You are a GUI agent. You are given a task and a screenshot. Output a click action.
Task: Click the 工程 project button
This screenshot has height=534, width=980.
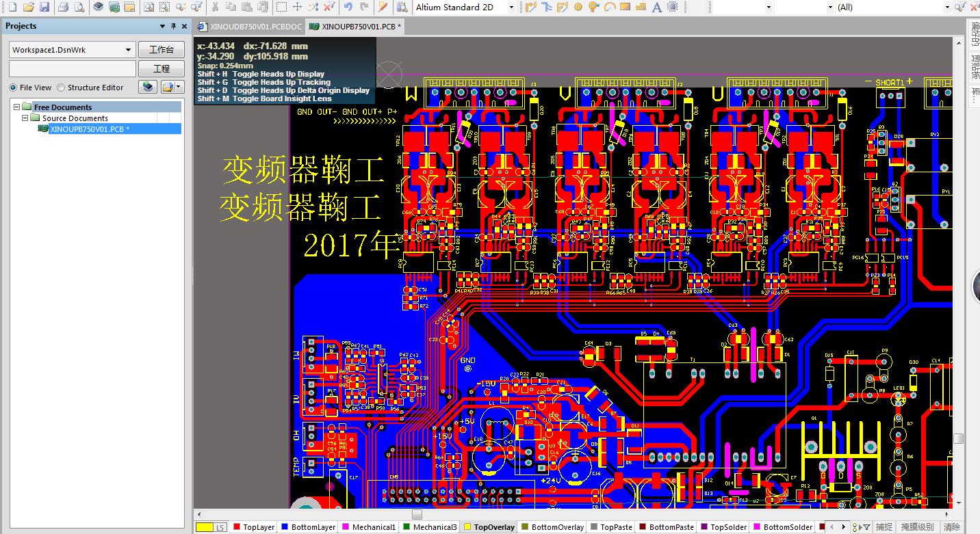162,69
